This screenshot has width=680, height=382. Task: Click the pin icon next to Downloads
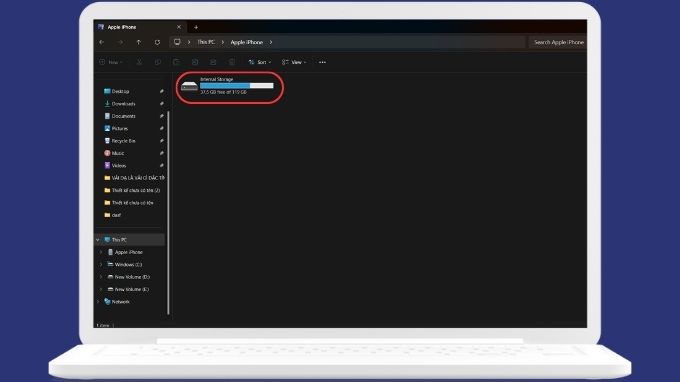tap(161, 104)
